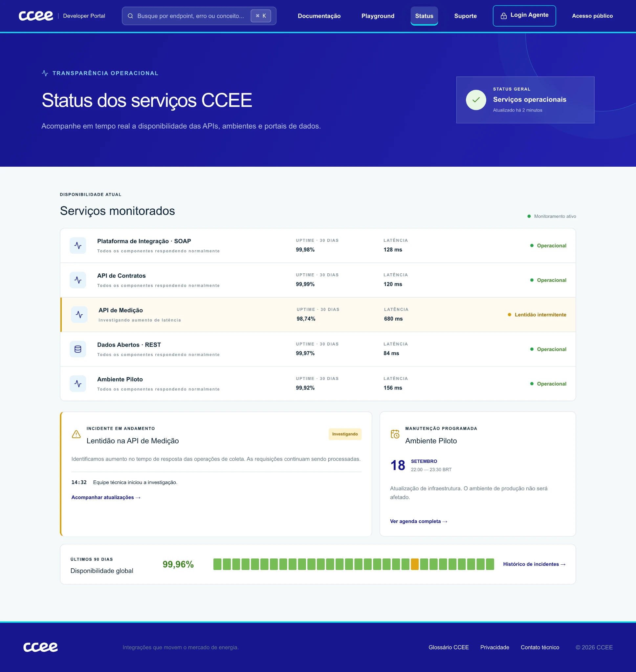The image size is (636, 672).
Task: Click the orange day bar in uptime chart
Action: click(x=415, y=564)
